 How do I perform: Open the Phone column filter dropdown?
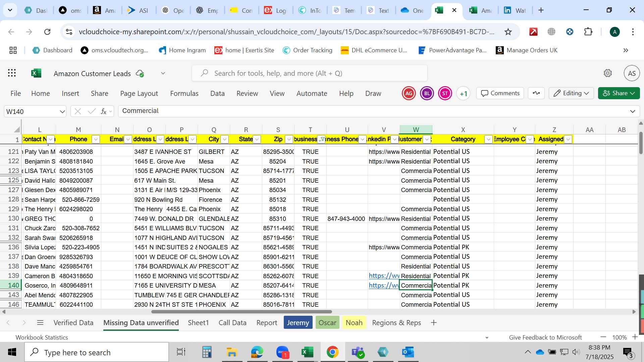coord(96,139)
